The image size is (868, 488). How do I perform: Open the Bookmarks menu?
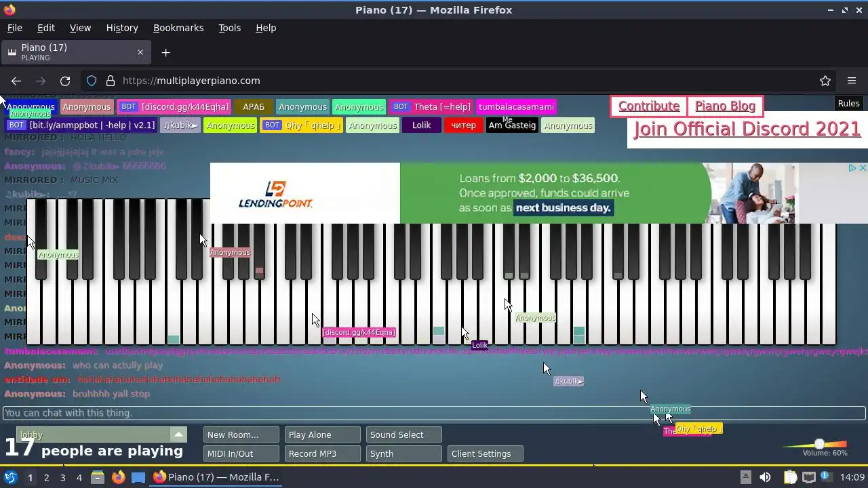pos(178,28)
